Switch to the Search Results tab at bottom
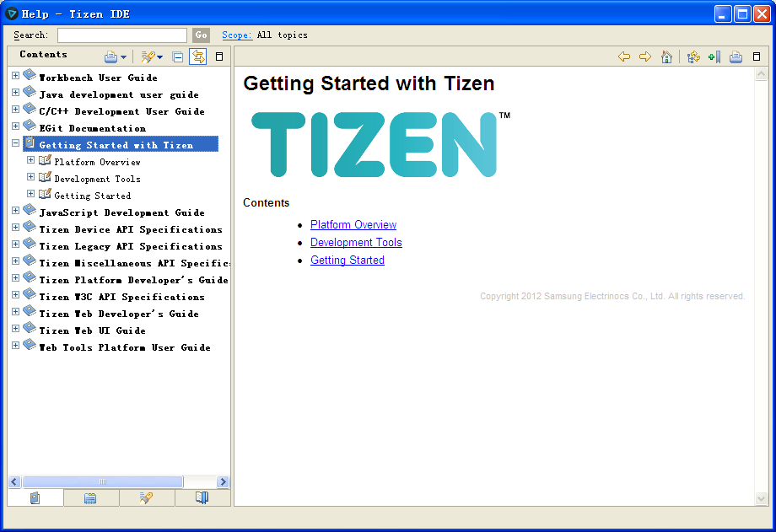Screen dimensions: 776x532 147,497
